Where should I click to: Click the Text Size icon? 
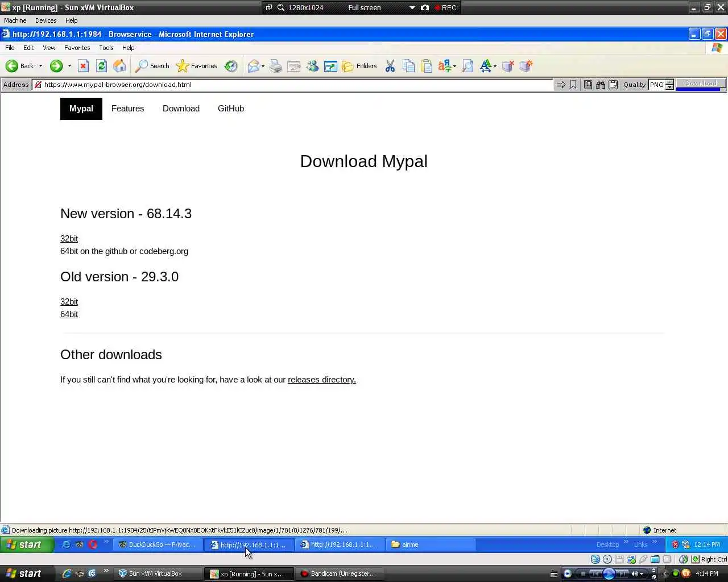coord(486,66)
